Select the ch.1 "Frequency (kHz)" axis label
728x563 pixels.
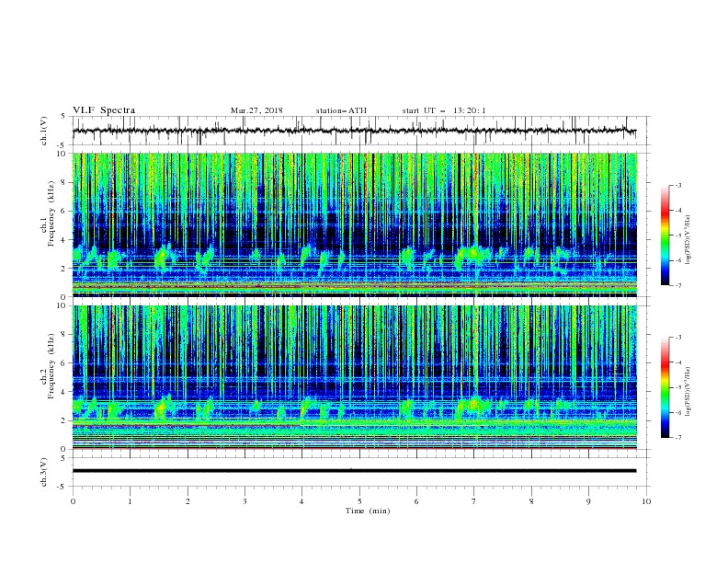coord(51,214)
